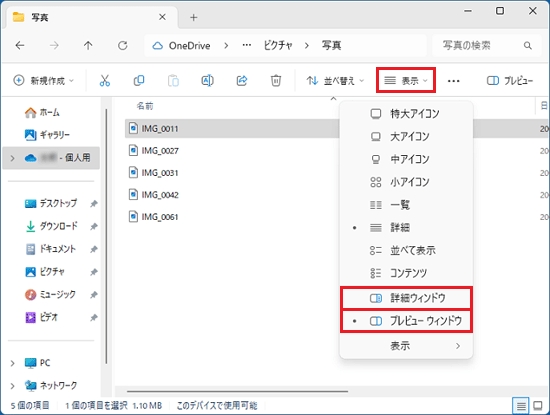Screen dimensions: 550x415
Task: Open pinned ミュージック folder
Action: coord(50,294)
